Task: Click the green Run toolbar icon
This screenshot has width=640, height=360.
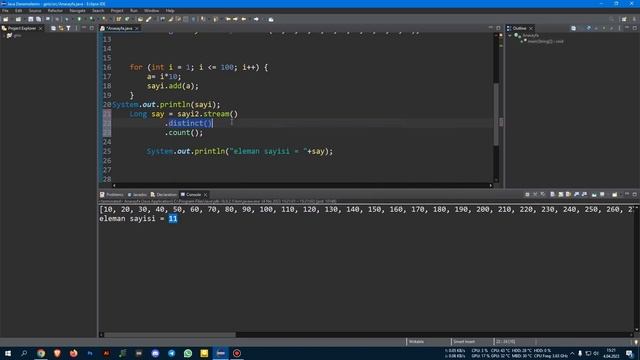Action: [x=79, y=19]
